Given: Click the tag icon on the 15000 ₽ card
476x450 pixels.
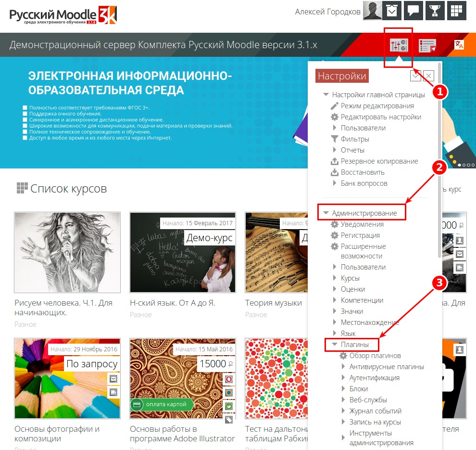Looking at the screenshot, I should pyautogui.click(x=229, y=420).
